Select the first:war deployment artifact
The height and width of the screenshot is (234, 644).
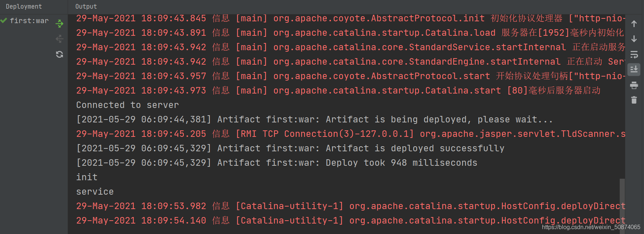click(29, 21)
